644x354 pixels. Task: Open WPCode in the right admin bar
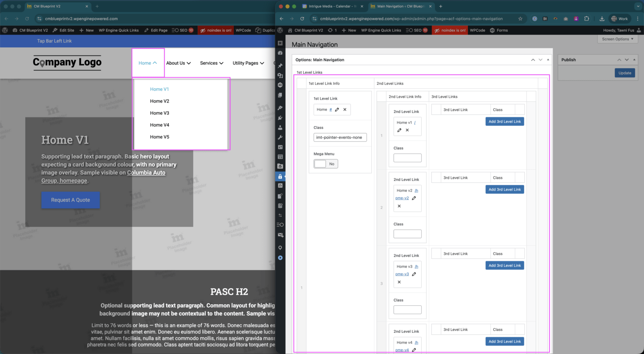pos(477,30)
